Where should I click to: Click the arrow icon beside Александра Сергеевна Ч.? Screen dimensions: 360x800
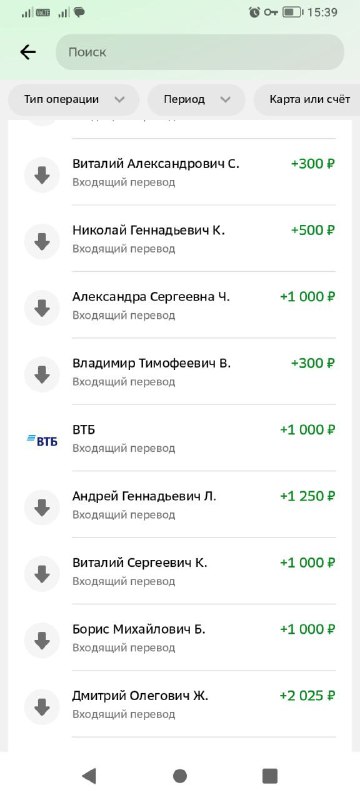click(x=42, y=308)
